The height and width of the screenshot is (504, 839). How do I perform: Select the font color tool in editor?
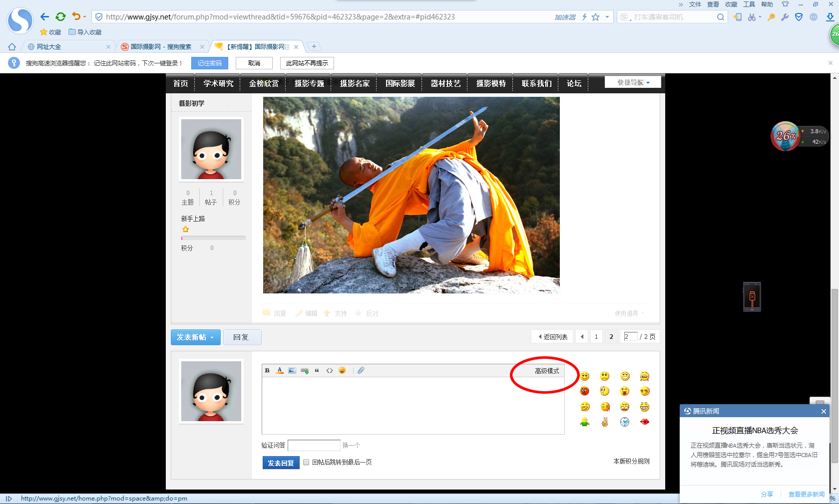pyautogui.click(x=280, y=370)
